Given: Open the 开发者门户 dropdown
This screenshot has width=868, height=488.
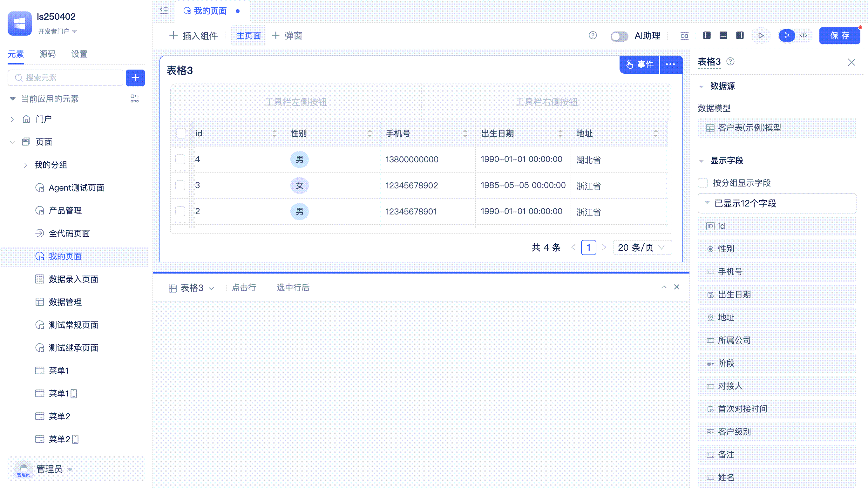Looking at the screenshot, I should (57, 31).
